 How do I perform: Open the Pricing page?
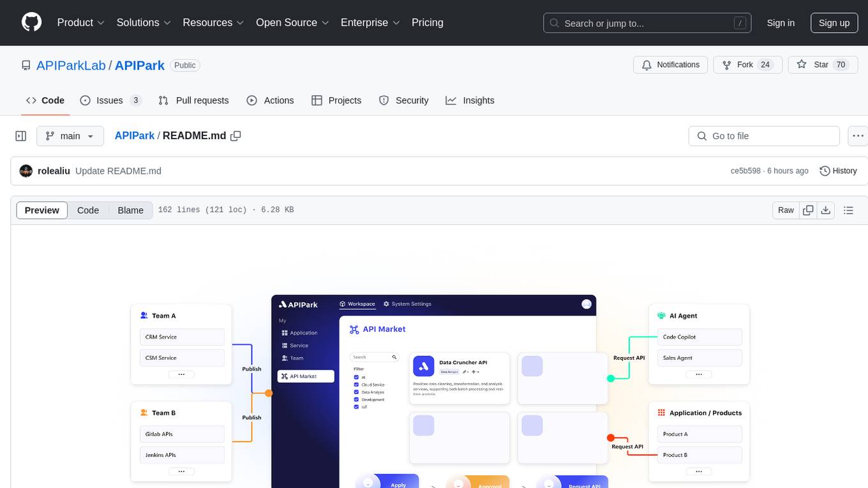point(428,22)
